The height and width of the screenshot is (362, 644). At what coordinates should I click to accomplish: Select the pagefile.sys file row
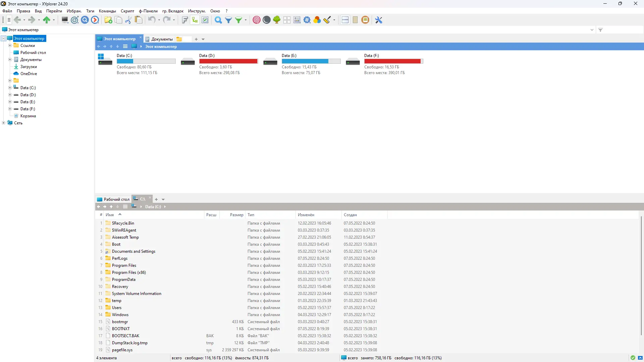coord(122,350)
